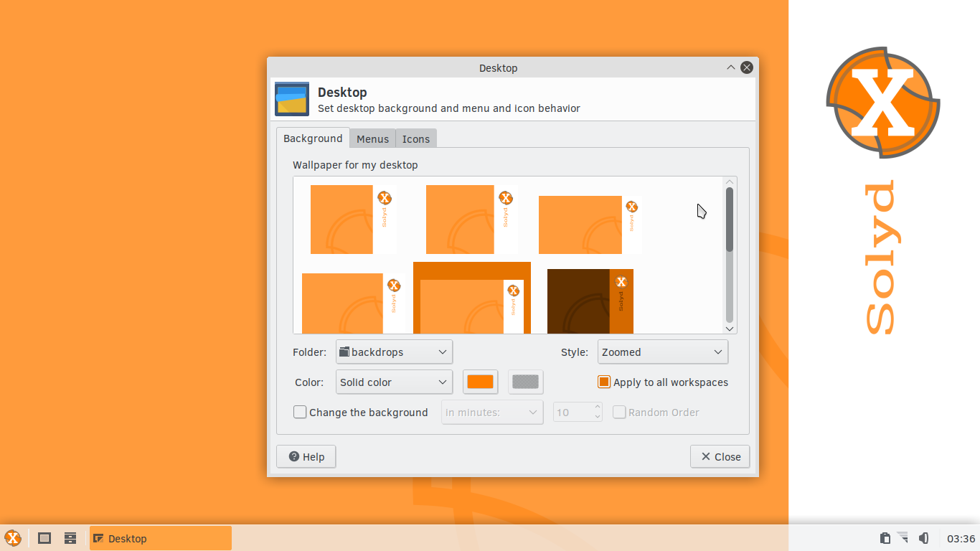Open the Folder backdrops dropdown
Image resolution: width=980 pixels, height=551 pixels.
tap(394, 352)
